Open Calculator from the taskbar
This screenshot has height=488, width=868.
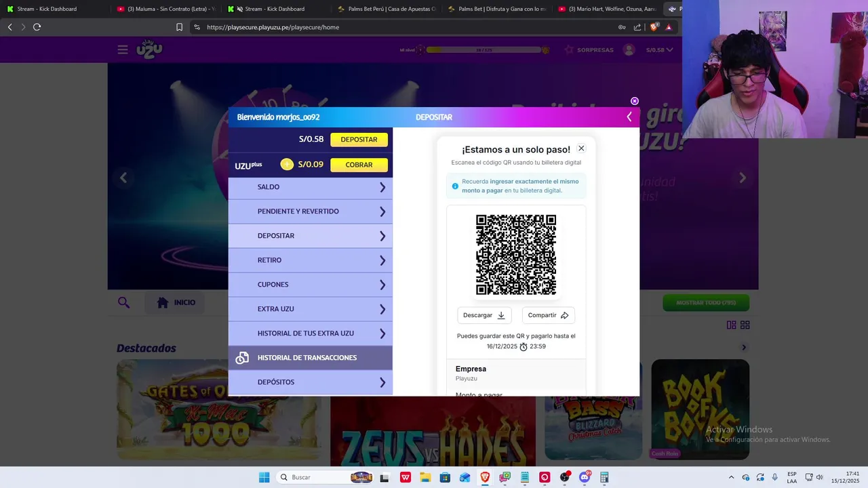point(604,477)
